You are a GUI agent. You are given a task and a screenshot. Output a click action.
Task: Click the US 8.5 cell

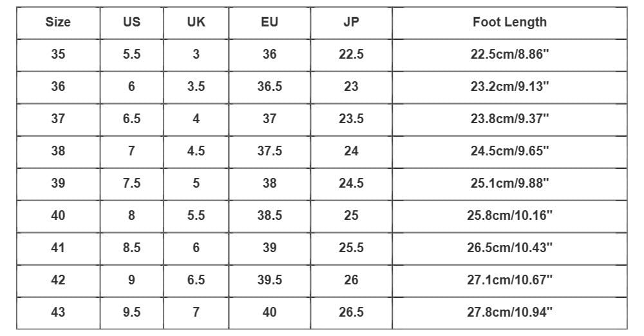[131, 248]
